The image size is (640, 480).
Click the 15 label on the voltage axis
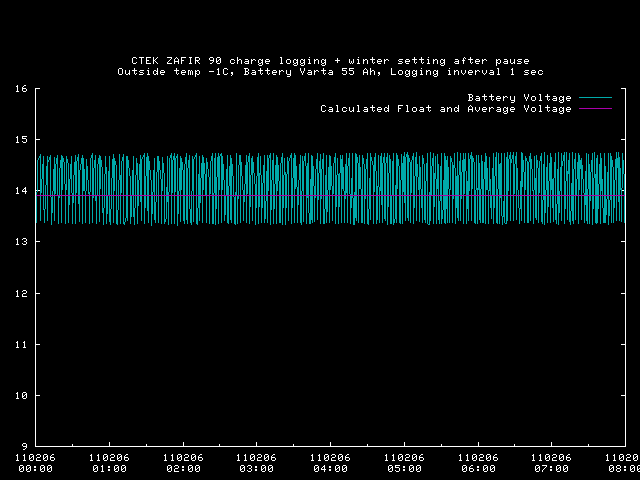pyautogui.click(x=20, y=140)
